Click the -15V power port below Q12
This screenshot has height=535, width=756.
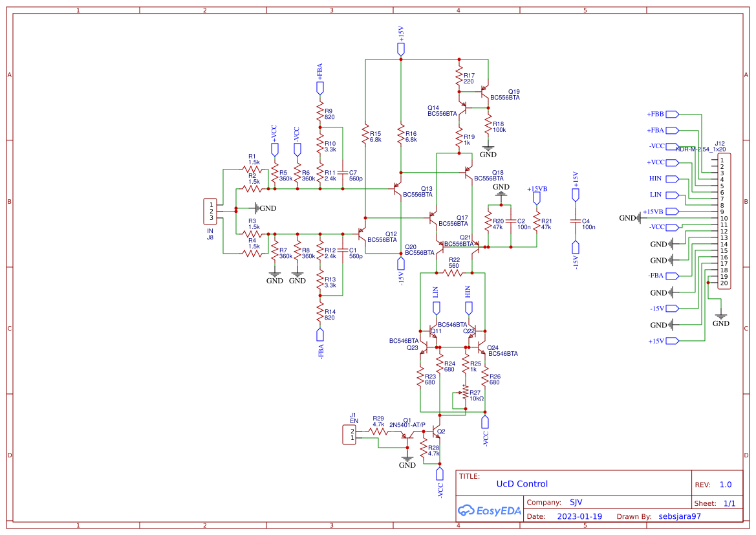click(401, 265)
